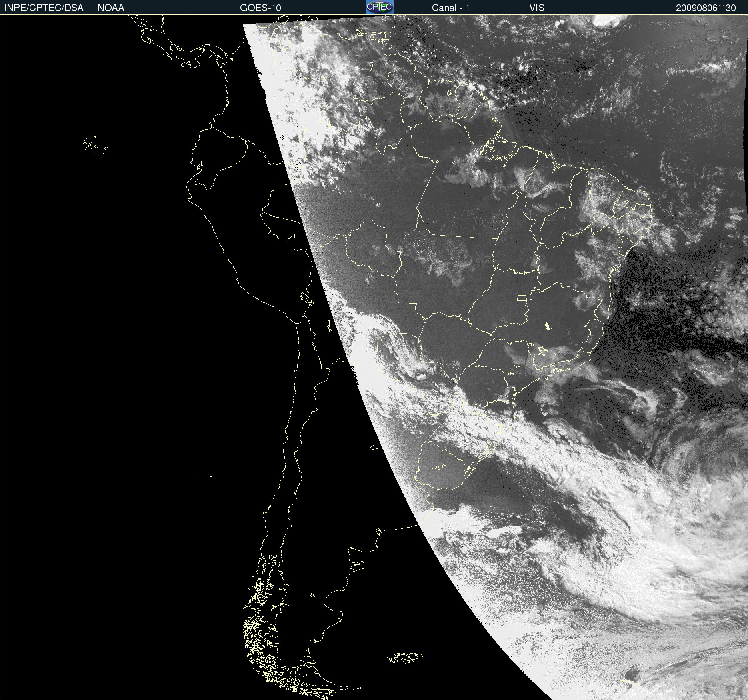Select the INPE/CPTEC/DSA header text
Image resolution: width=748 pixels, height=700 pixels.
[x=44, y=8]
